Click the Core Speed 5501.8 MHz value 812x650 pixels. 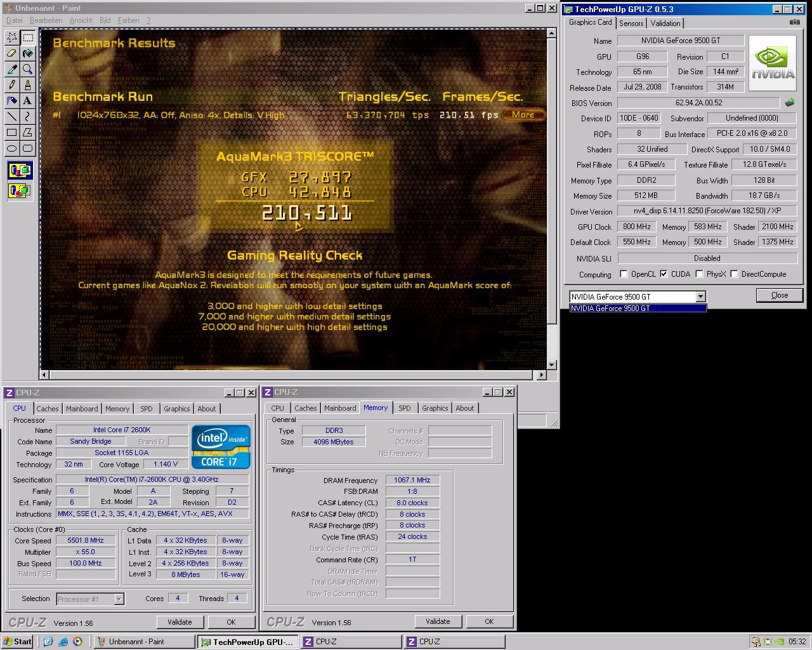(86, 541)
